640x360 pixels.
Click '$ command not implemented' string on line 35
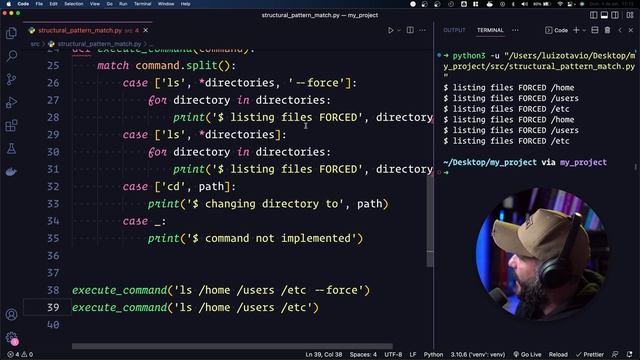[272, 238]
